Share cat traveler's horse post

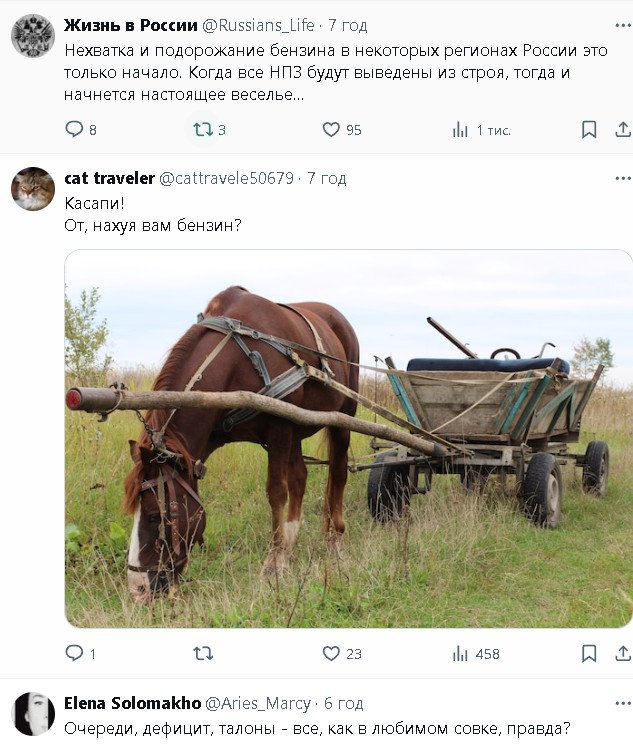click(x=623, y=653)
